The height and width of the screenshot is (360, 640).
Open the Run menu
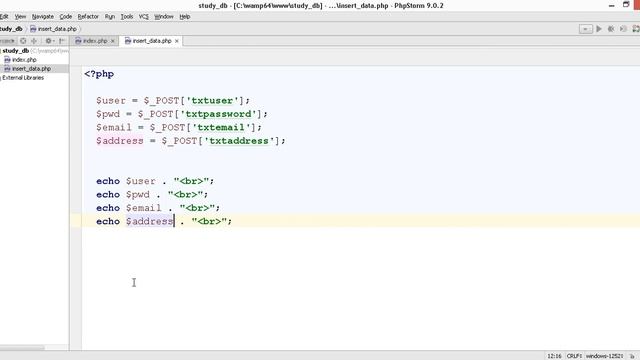point(110,17)
